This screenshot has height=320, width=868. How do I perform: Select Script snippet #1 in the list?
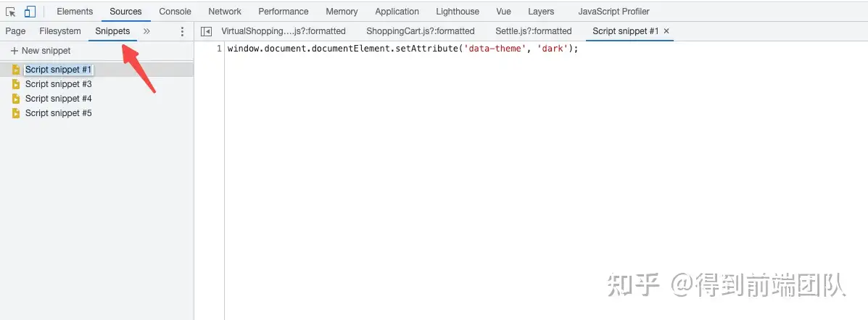click(58, 70)
